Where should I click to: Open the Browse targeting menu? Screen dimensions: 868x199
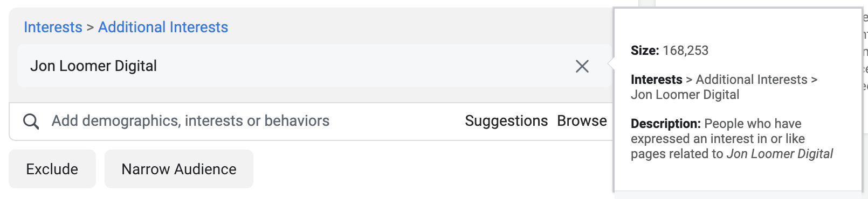[582, 121]
